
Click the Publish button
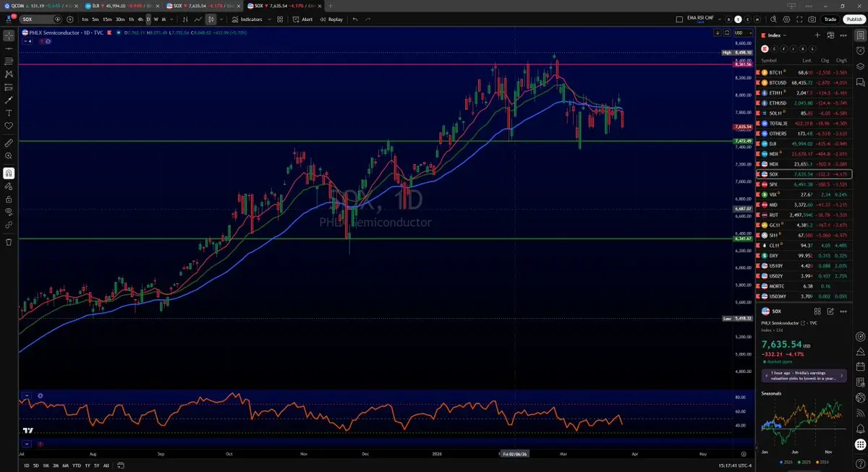(x=853, y=20)
